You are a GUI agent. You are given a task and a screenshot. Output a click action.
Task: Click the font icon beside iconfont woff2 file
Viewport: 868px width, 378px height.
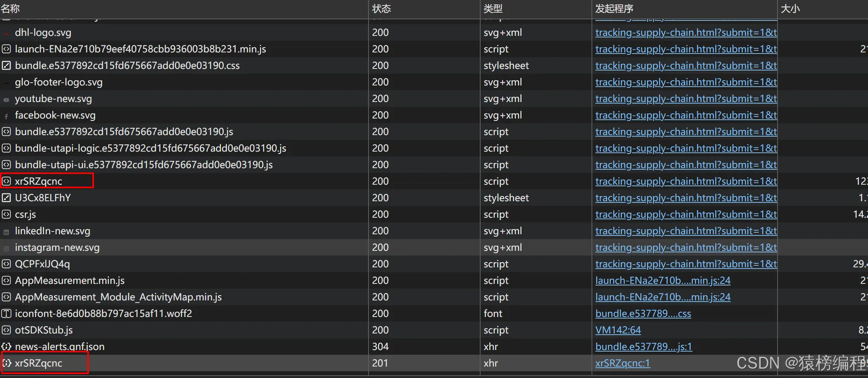6,314
